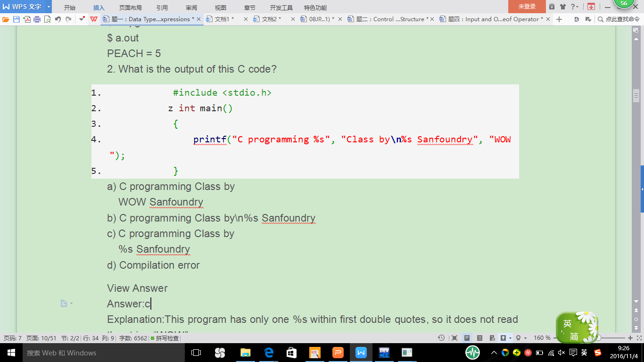The height and width of the screenshot is (362, 644).
Task: Open the Windows Start button
Action: pos(11,353)
